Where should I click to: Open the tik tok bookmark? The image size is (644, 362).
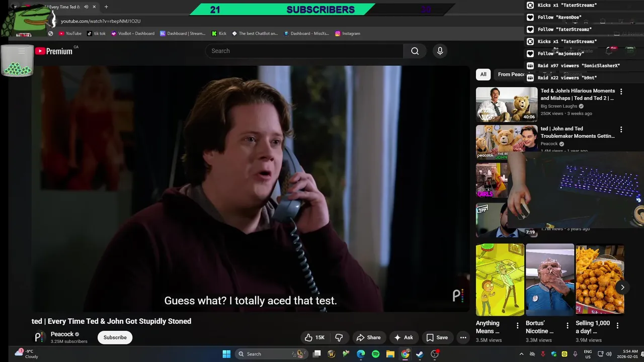pyautogui.click(x=96, y=33)
